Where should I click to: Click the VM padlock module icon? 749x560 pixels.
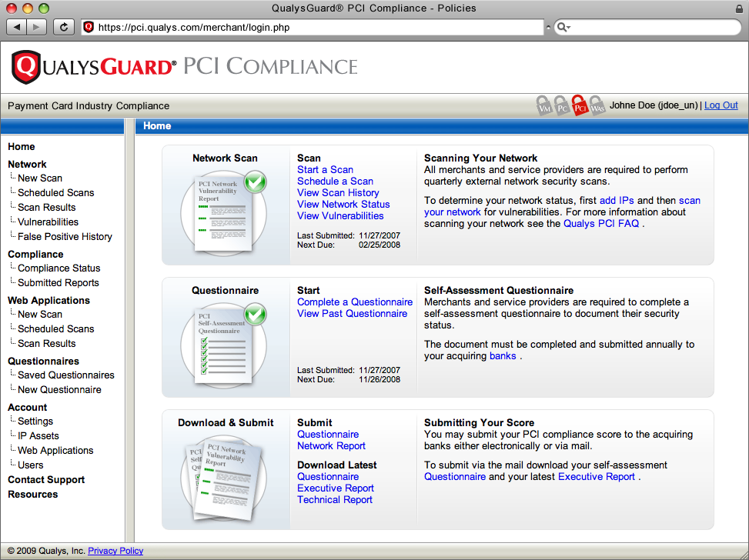[544, 106]
